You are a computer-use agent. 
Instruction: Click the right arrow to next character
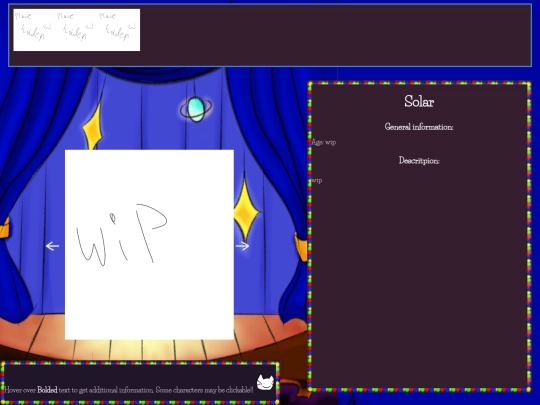(243, 246)
